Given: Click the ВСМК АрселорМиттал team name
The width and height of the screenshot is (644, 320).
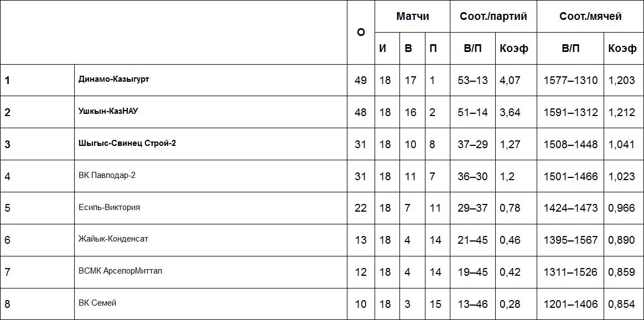Looking at the screenshot, I should click(x=121, y=271).
